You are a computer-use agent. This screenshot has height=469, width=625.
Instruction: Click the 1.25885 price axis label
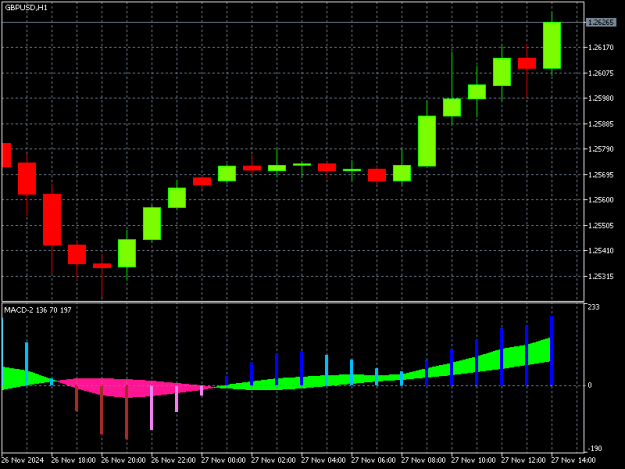601,124
